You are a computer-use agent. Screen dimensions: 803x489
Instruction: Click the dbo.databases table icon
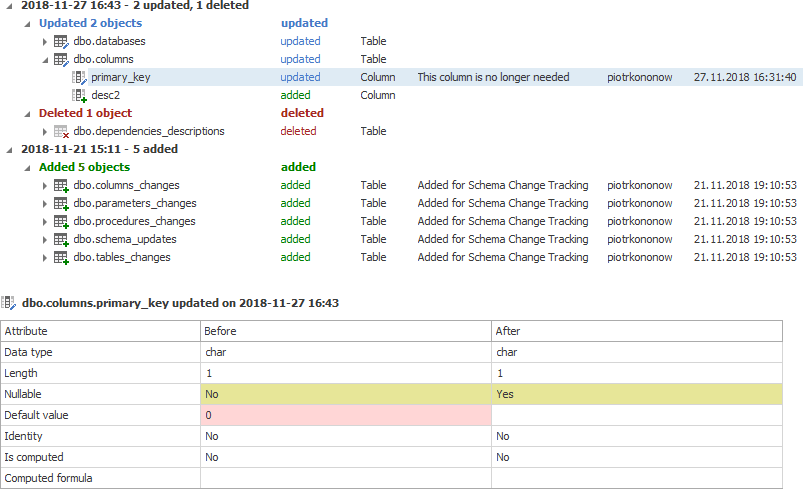tap(61, 42)
